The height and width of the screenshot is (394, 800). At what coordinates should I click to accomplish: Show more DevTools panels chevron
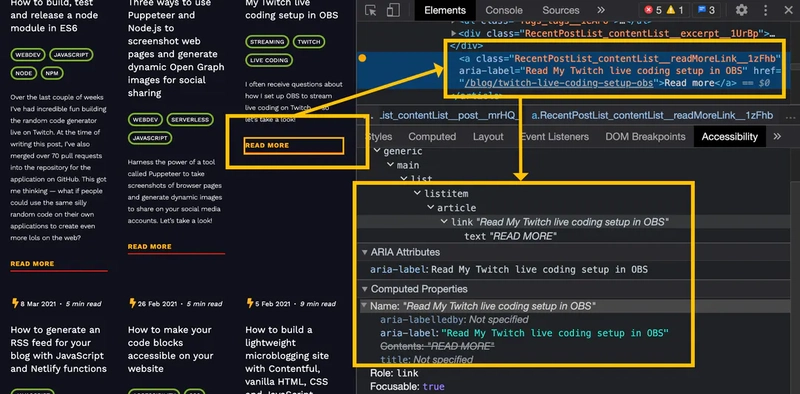[x=601, y=10]
